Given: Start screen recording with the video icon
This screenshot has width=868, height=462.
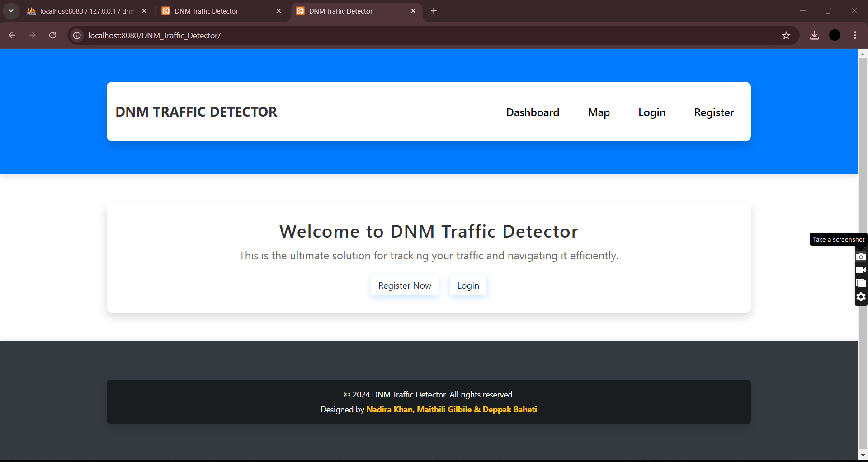Looking at the screenshot, I should coord(861,270).
